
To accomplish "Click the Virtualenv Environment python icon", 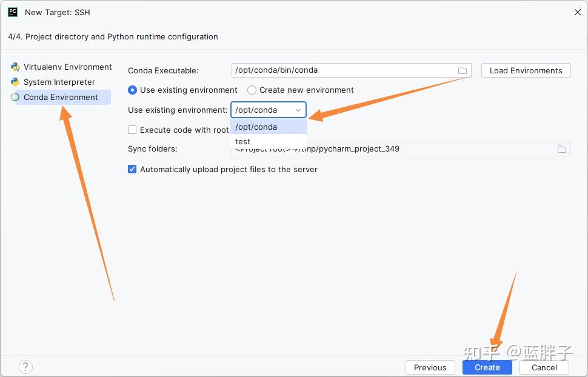I will 15,67.
